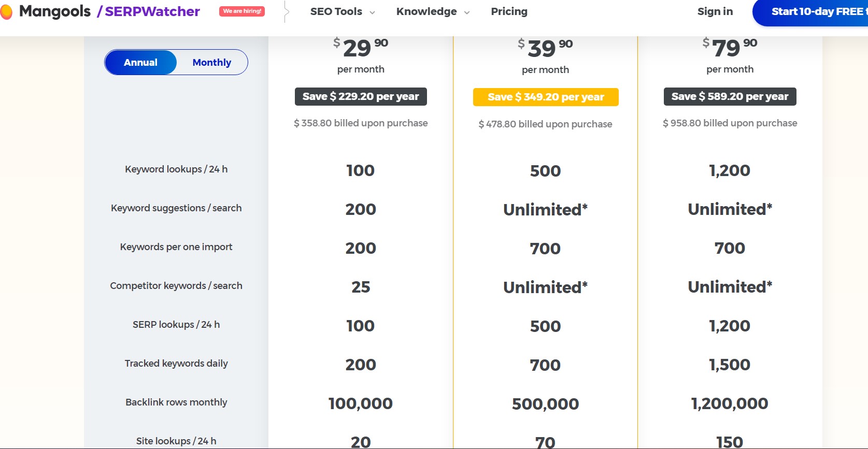Image resolution: width=868 pixels, height=449 pixels.
Task: Select Annual billing toggle option
Action: [140, 62]
